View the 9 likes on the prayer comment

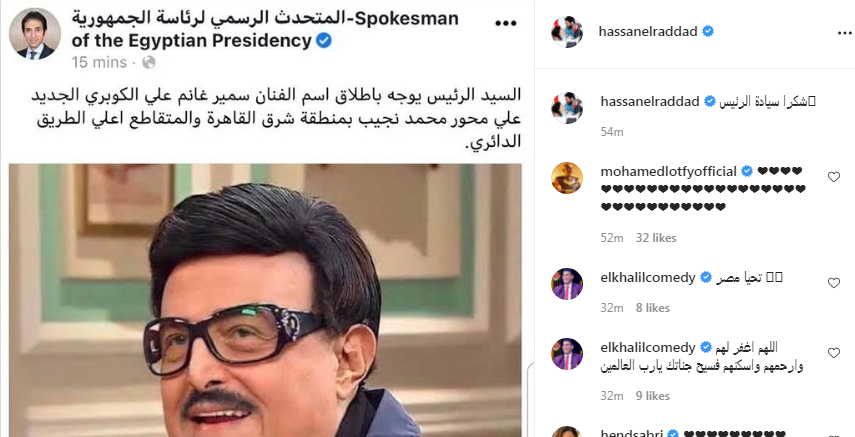point(653,396)
